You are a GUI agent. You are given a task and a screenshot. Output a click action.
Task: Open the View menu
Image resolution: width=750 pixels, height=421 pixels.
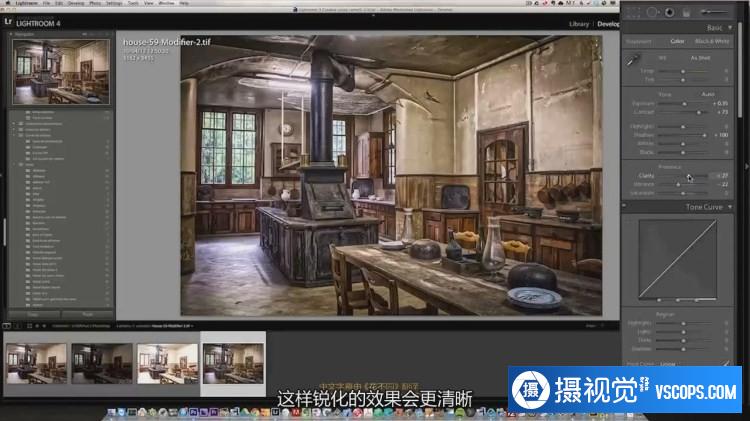(149, 3)
